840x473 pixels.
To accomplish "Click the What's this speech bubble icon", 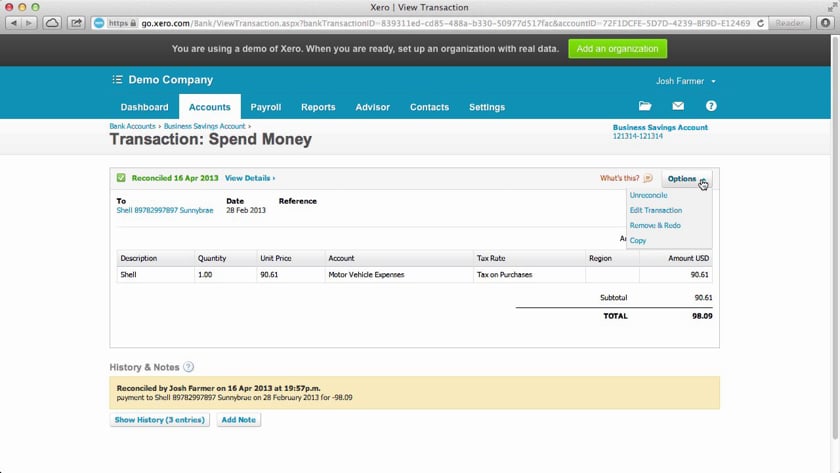I will click(648, 178).
